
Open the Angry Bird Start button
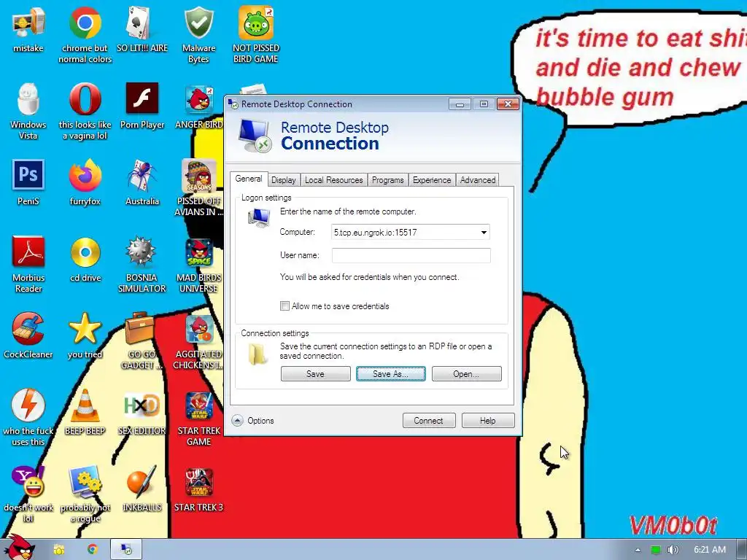[19, 548]
